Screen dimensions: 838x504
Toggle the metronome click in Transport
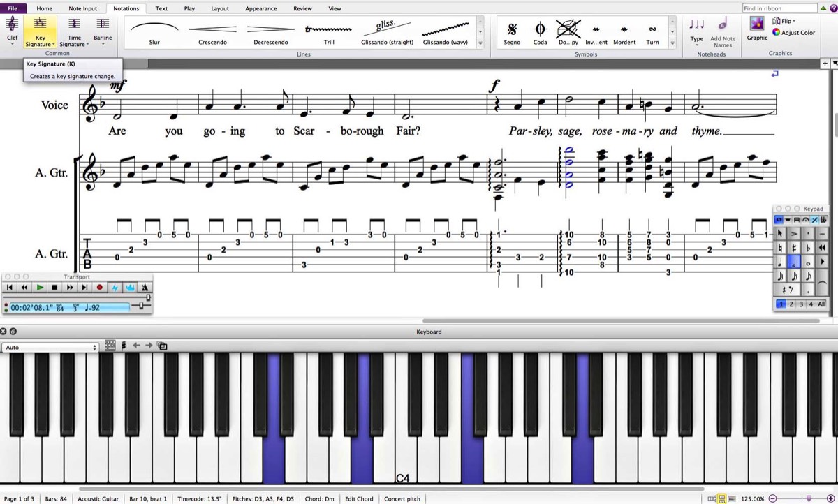145,287
